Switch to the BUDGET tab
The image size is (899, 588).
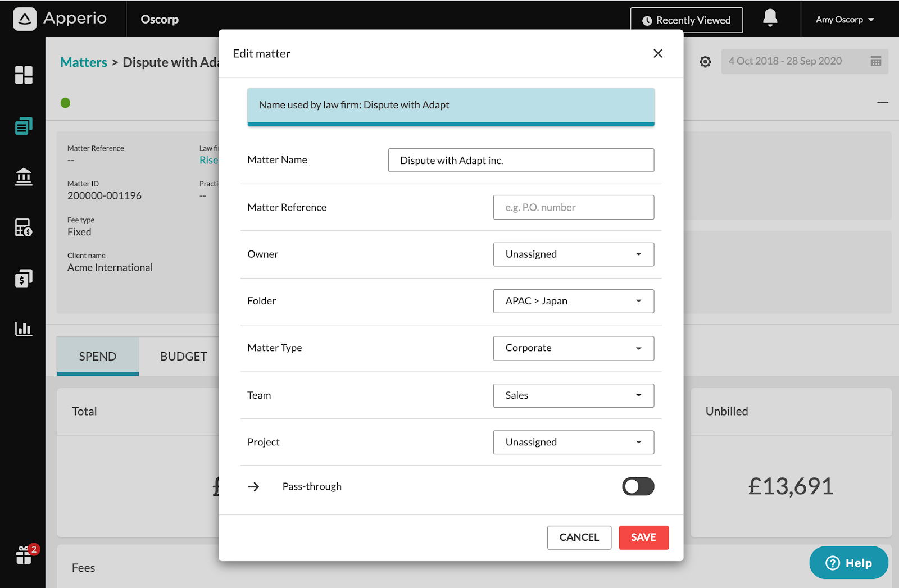[x=183, y=356]
